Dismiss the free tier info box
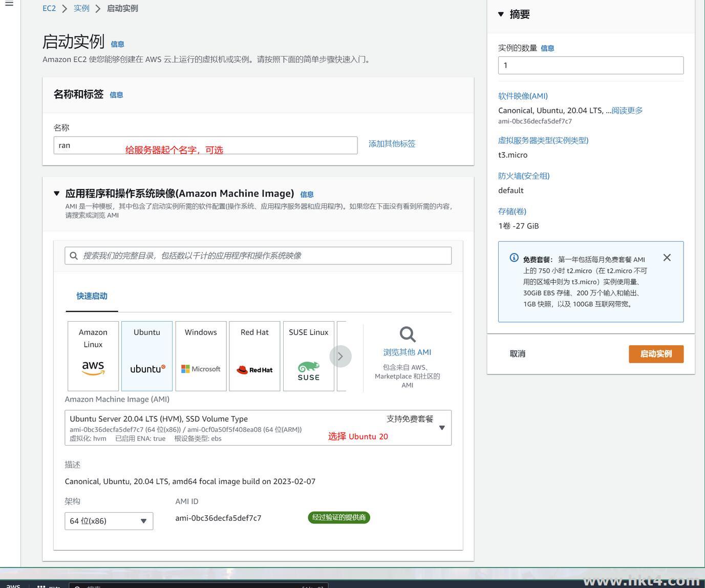This screenshot has height=588, width=705. click(x=667, y=258)
